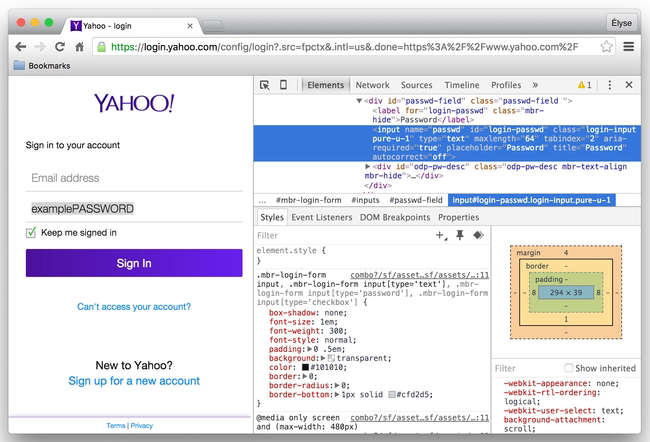Activate the inspect element picker tool
650x442 pixels.
point(264,85)
